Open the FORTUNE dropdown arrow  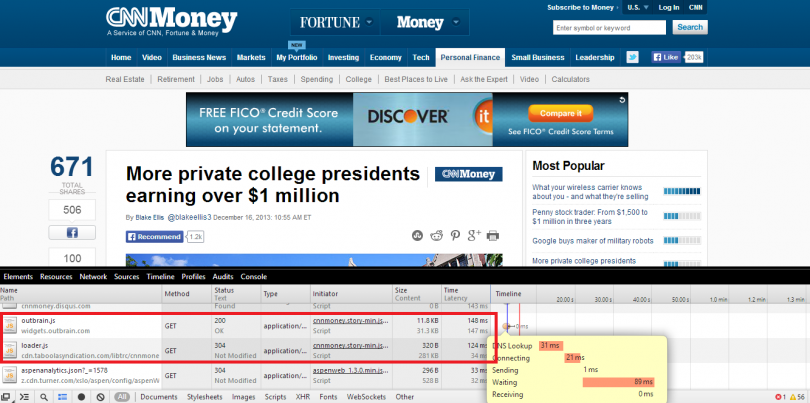(369, 22)
